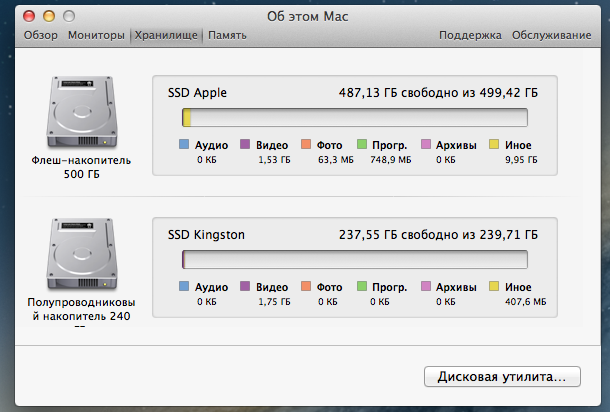
Task: Click the pink Архивы swatch for SSD Apple
Action: 426,144
